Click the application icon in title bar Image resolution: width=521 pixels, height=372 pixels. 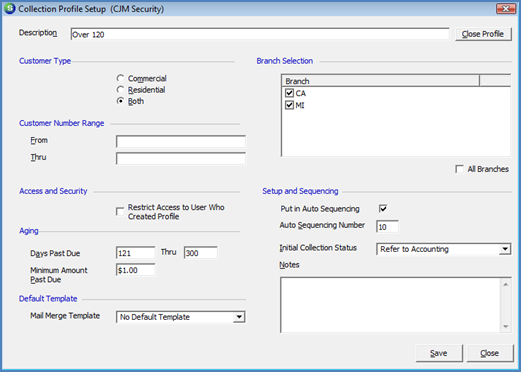click(x=10, y=8)
